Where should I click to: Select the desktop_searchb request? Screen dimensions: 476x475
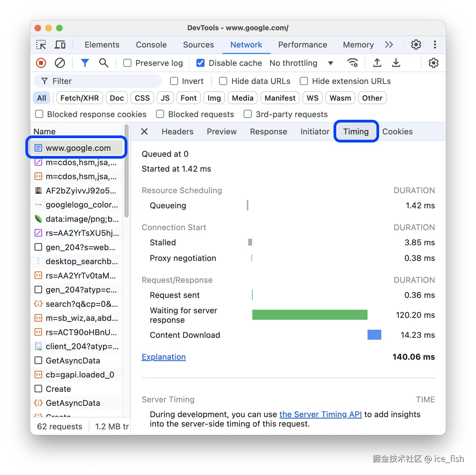76,261
